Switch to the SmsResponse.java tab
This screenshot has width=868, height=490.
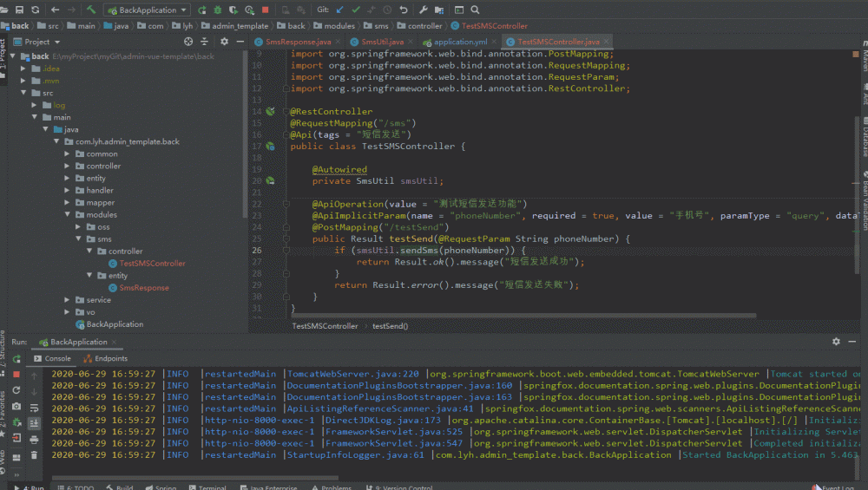298,42
